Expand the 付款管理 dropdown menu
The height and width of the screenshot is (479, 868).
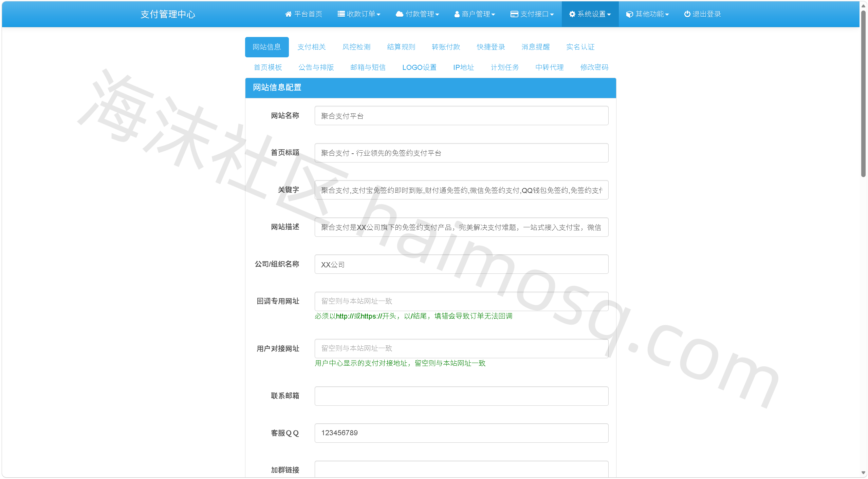coord(417,14)
